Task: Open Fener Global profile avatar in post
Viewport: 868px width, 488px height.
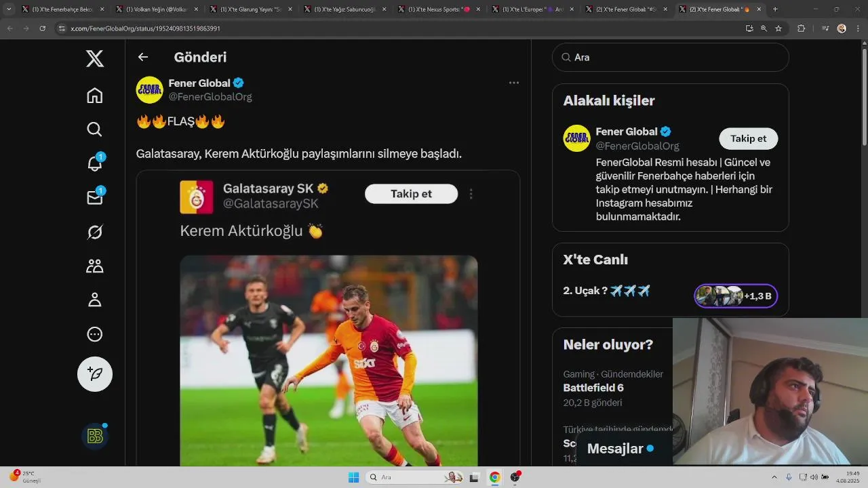Action: 149,90
